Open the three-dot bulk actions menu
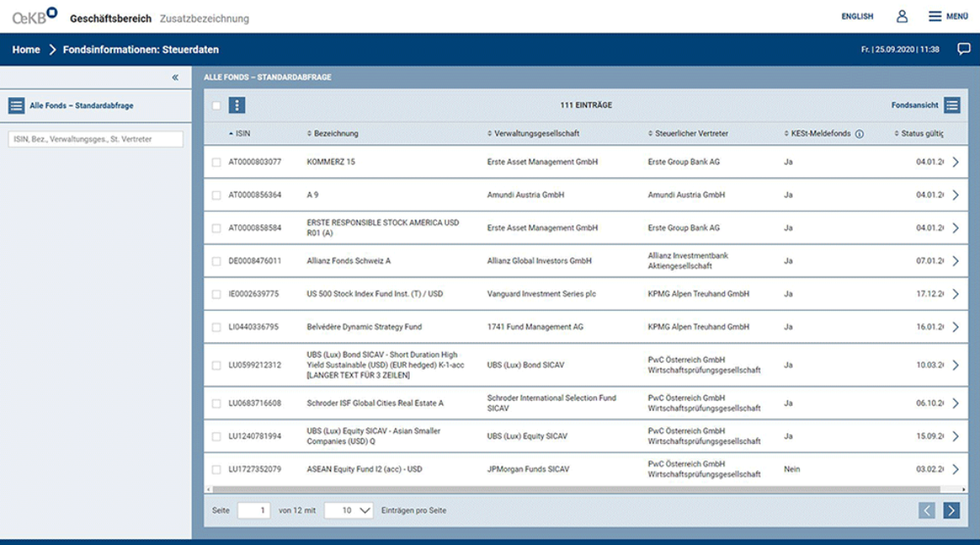 pos(237,106)
